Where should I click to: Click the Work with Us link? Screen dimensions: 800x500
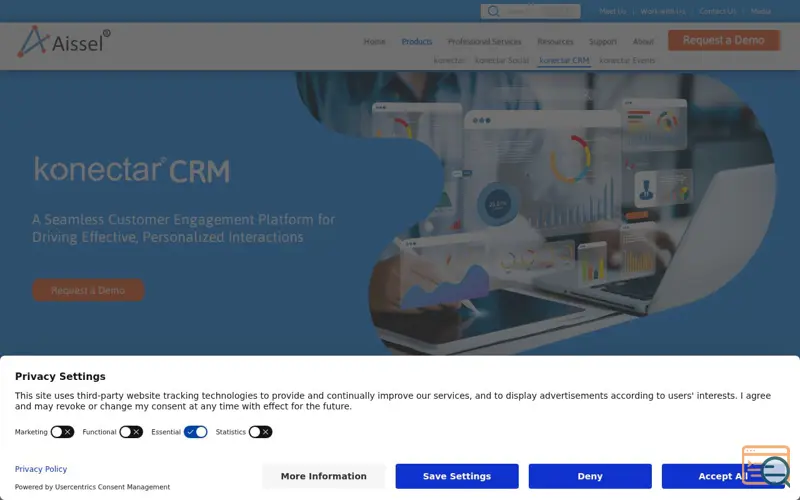tap(663, 11)
